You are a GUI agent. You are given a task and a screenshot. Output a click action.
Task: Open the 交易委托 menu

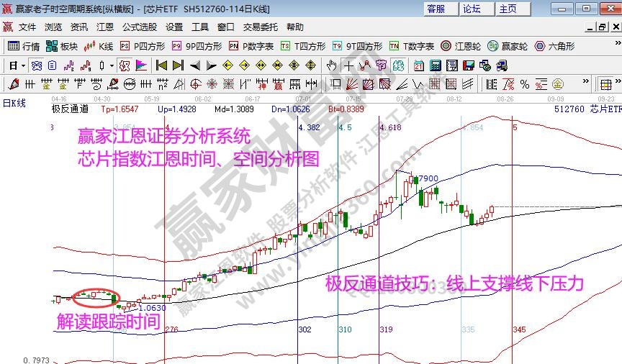pos(260,27)
